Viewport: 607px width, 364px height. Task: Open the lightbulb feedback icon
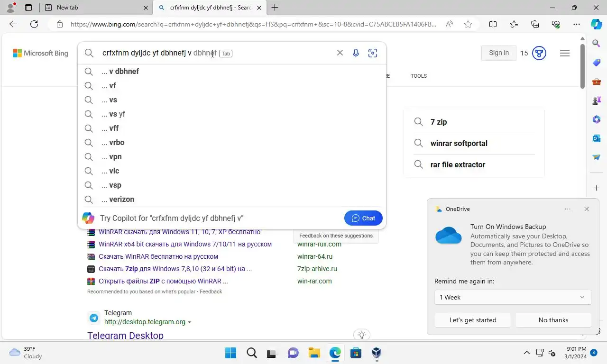coord(362,335)
